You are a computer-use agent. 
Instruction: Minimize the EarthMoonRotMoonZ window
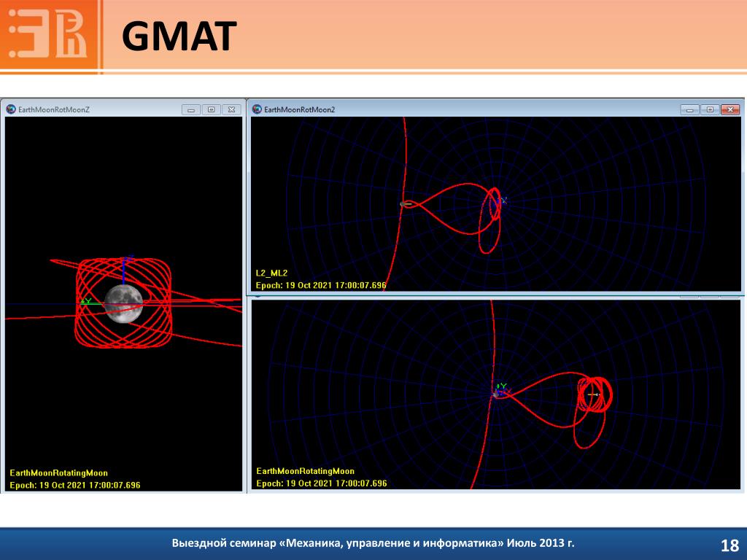[x=191, y=109]
